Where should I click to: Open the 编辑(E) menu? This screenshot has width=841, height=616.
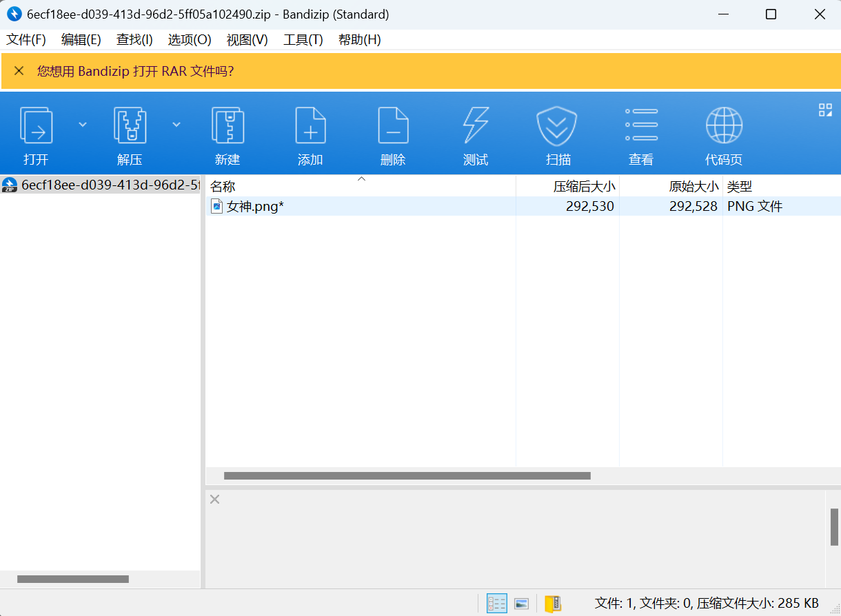[81, 40]
